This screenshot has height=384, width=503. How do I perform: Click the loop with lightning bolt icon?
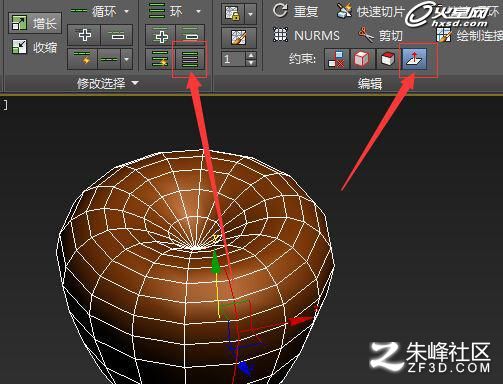tap(82, 59)
